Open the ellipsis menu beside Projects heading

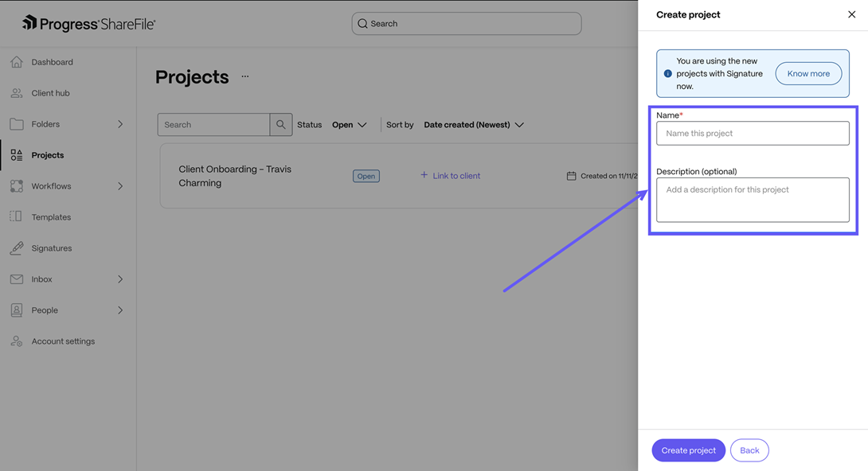click(244, 77)
